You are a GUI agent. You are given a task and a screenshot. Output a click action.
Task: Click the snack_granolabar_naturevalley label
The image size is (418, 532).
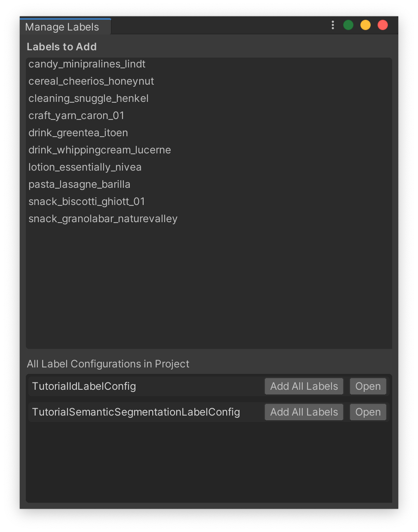[103, 219]
